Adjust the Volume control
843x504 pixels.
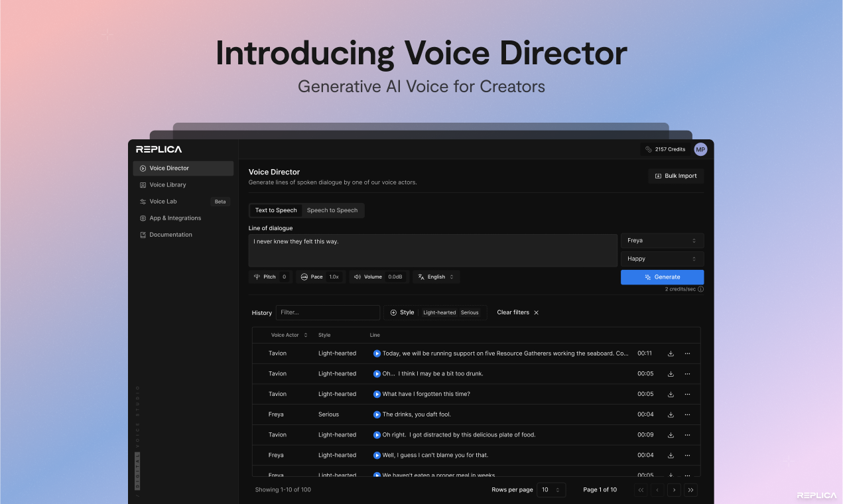point(379,277)
